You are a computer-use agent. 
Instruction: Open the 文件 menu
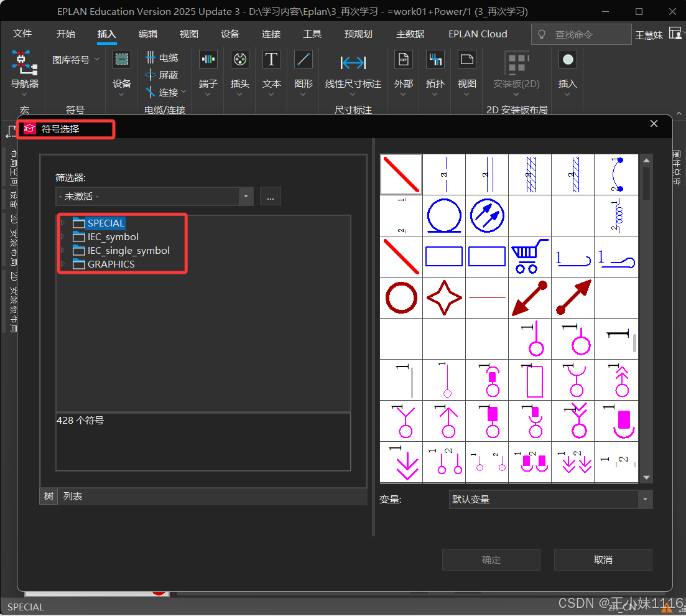(x=22, y=34)
